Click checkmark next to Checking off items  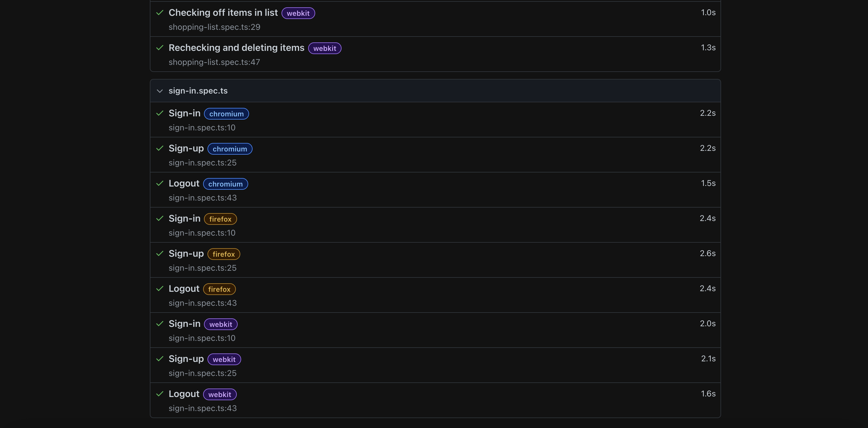[160, 13]
